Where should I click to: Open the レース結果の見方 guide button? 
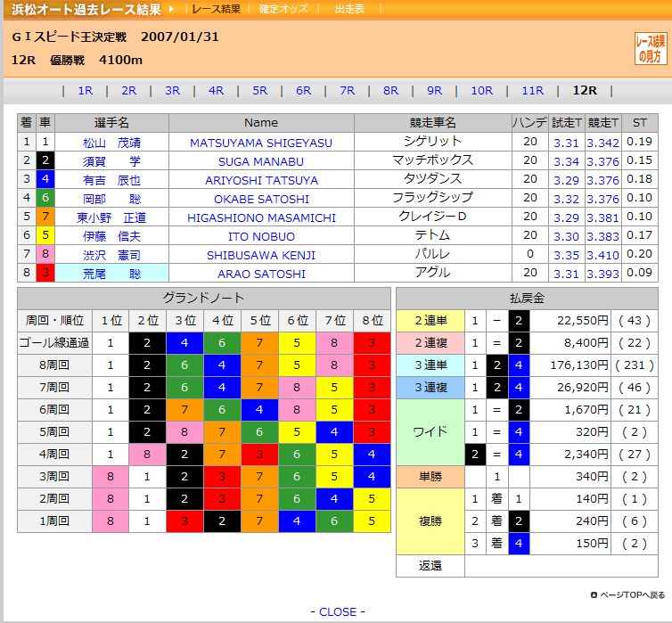point(650,48)
